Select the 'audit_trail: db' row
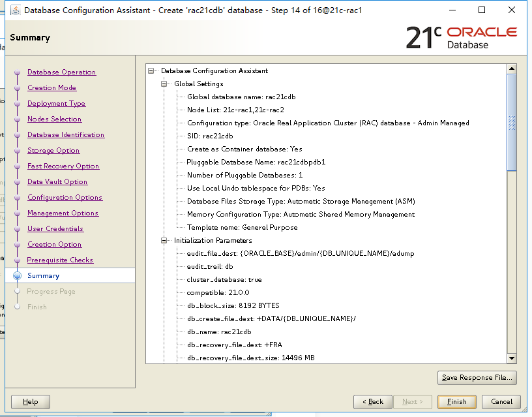The width and height of the screenshot is (532, 417). 210,266
